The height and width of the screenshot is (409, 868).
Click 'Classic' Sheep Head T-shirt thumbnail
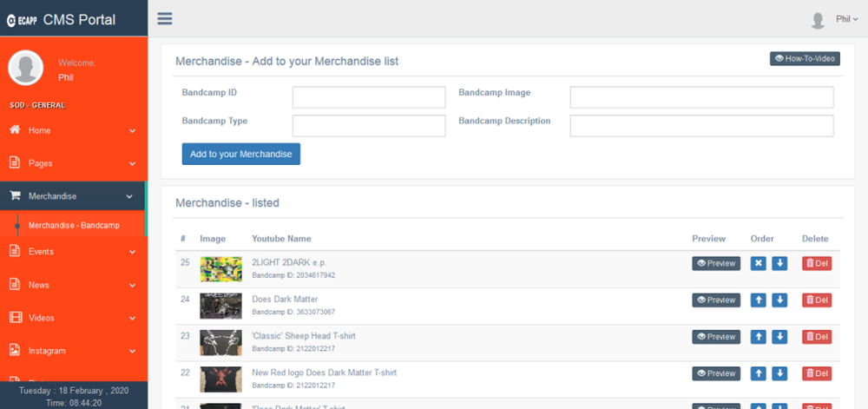pyautogui.click(x=220, y=343)
